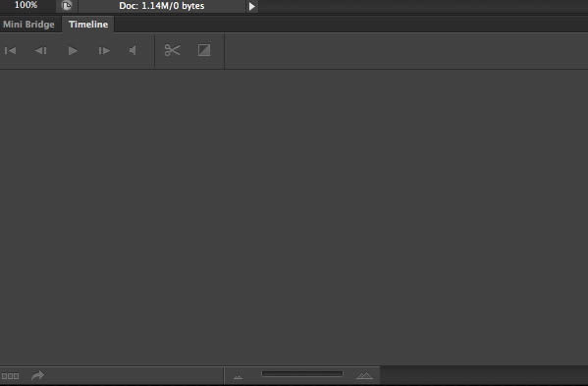Viewport: 588px width, 386px height.
Task: Switch to Mini Bridge tab
Action: 28,25
